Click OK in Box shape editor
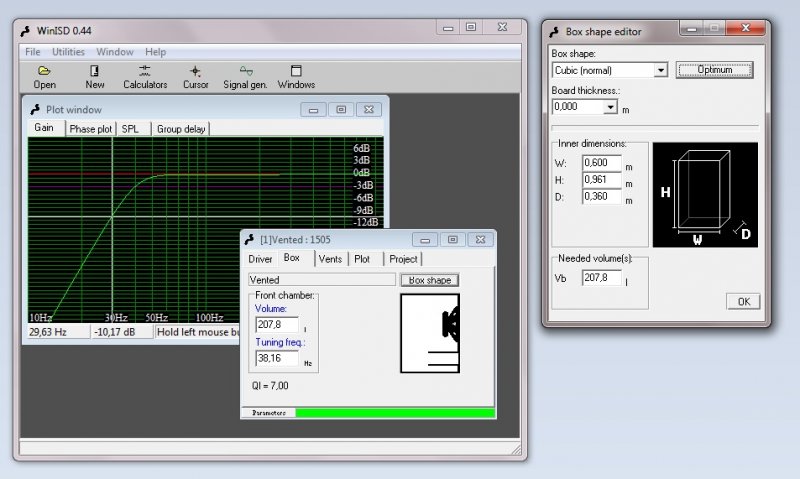 coord(743,301)
